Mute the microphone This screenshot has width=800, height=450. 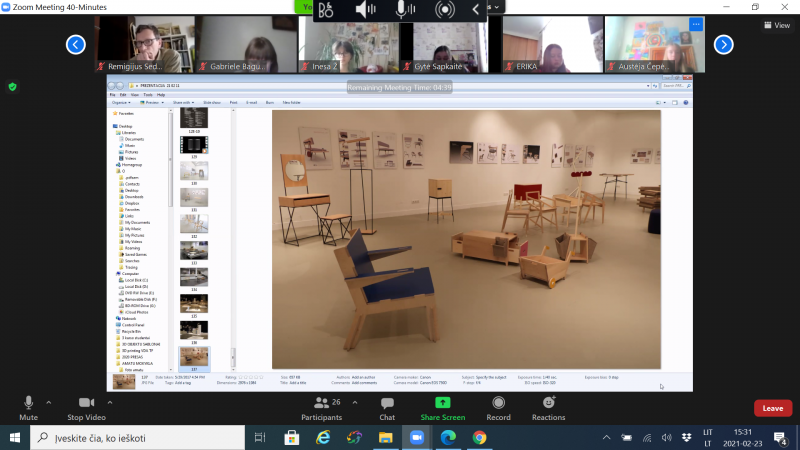[x=29, y=409]
